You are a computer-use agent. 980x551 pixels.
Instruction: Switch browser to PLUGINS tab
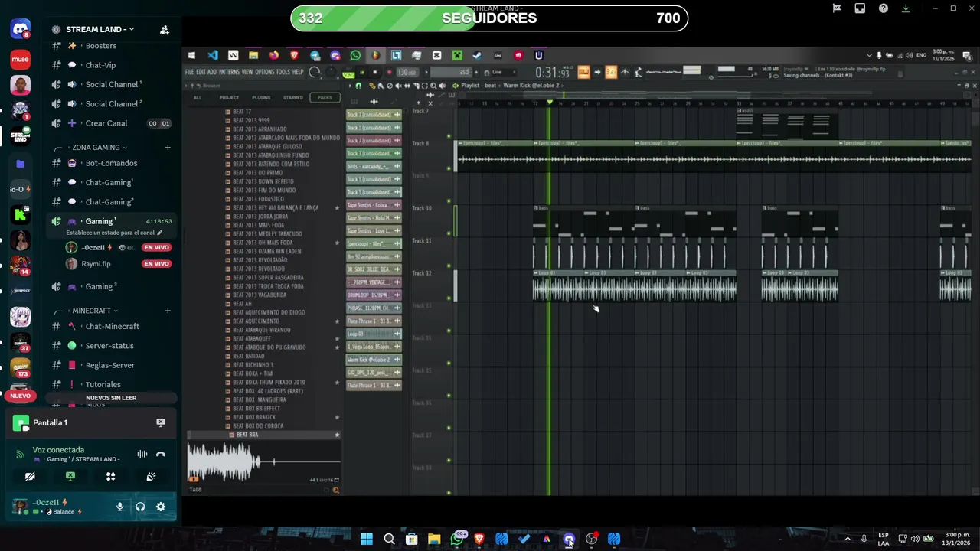click(x=261, y=98)
